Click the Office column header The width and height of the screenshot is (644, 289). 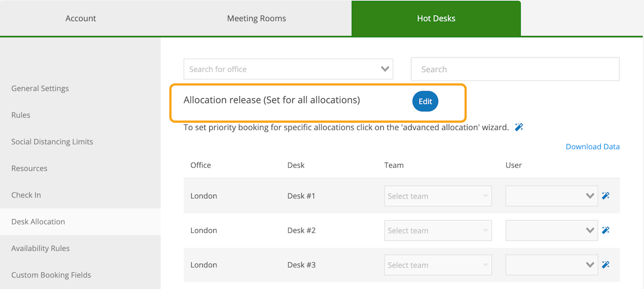pos(201,165)
